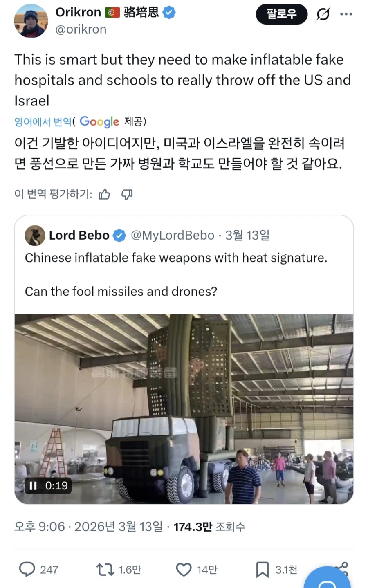Image resolution: width=368 pixels, height=588 pixels.
Task: Click the bookmark icon showing 3.1천
Action: (263, 569)
